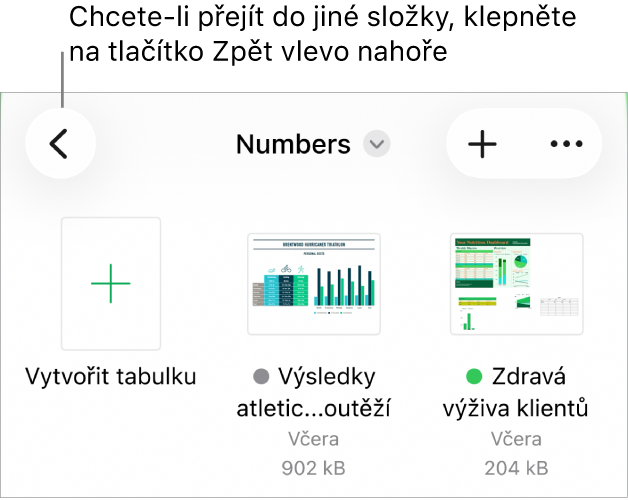628x500 pixels.
Task: Click the pie chart in nutrition thumbnail
Action: coord(521,262)
